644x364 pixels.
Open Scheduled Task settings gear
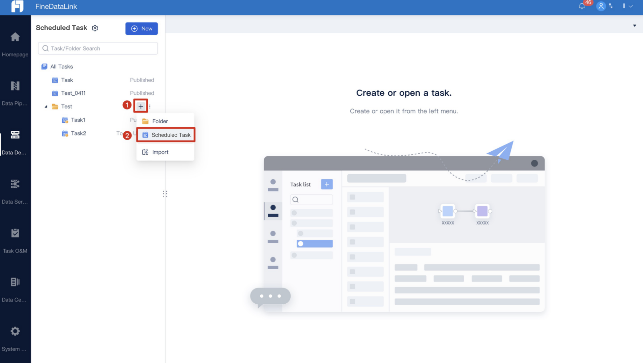tap(95, 28)
